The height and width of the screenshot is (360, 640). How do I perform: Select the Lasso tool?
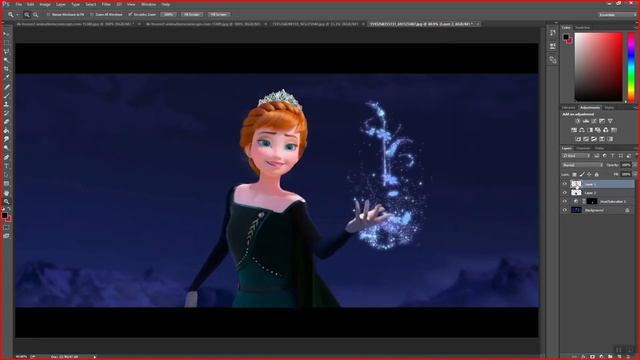tap(6, 51)
